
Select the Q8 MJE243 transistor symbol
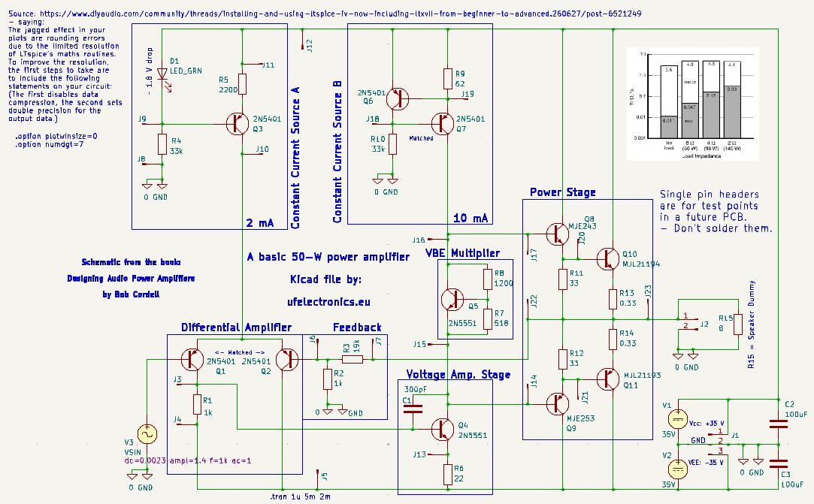pyautogui.click(x=558, y=234)
